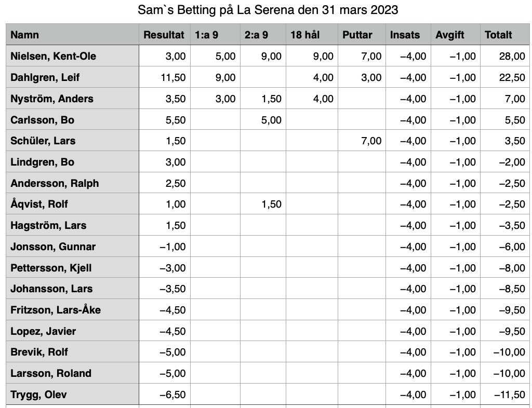Select the 2:a 9 column header
This screenshot has height=408, width=532.
[x=263, y=35]
